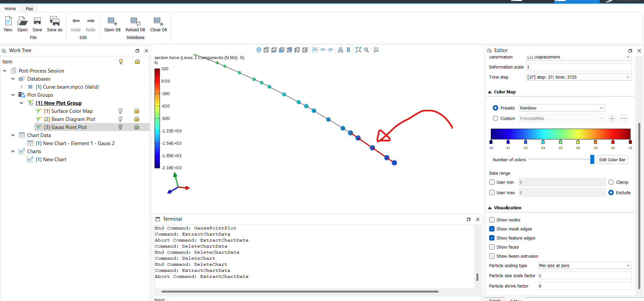Screen dimensions: 644x301
Task: Select the Exclude radio option
Action: pos(611,192)
